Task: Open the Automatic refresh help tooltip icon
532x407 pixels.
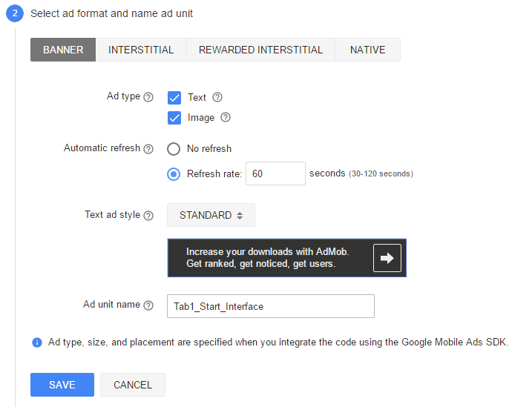Action: tap(148, 148)
